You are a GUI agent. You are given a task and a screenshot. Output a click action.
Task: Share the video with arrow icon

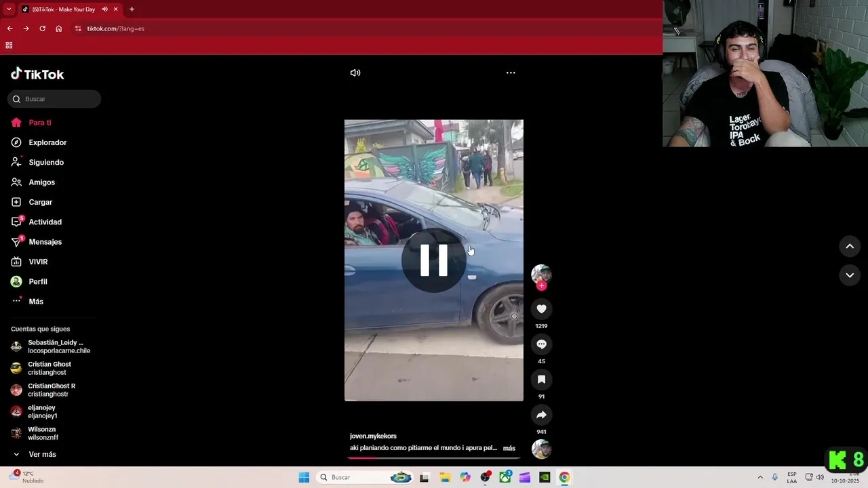[x=541, y=415]
